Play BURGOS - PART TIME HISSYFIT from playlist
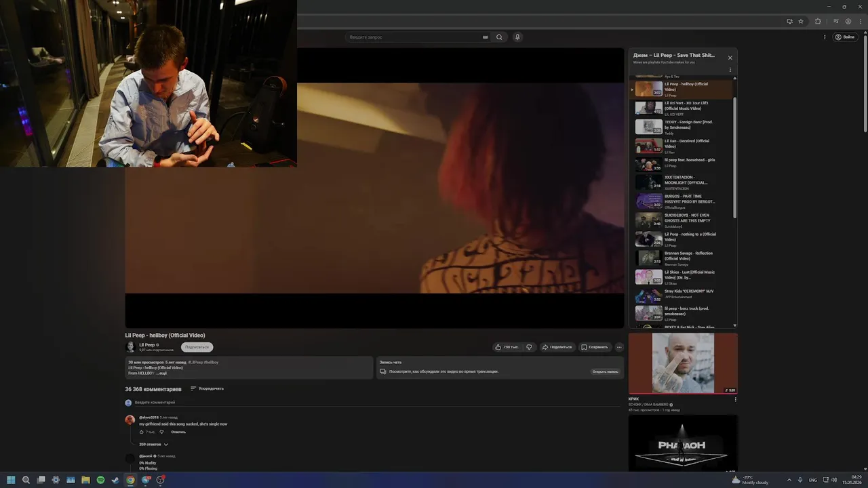868x488 pixels. 681,201
